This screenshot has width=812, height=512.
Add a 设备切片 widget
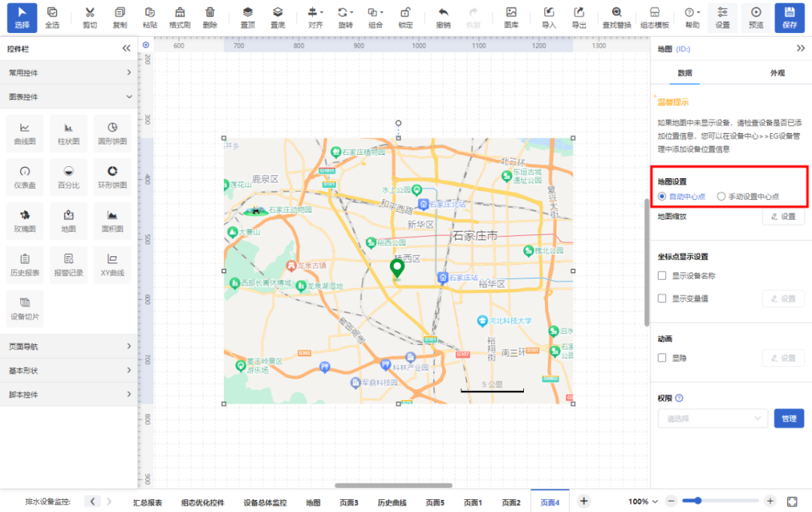point(25,309)
